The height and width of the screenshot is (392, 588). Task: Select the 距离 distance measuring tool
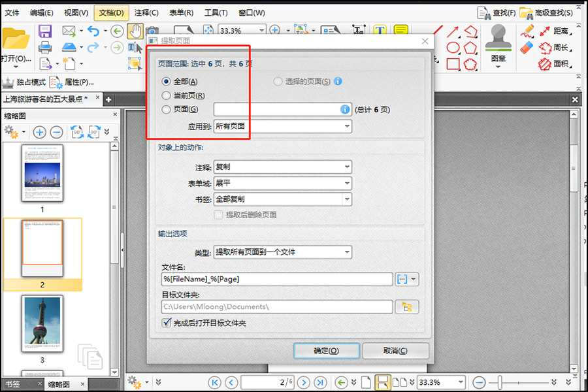click(555, 31)
